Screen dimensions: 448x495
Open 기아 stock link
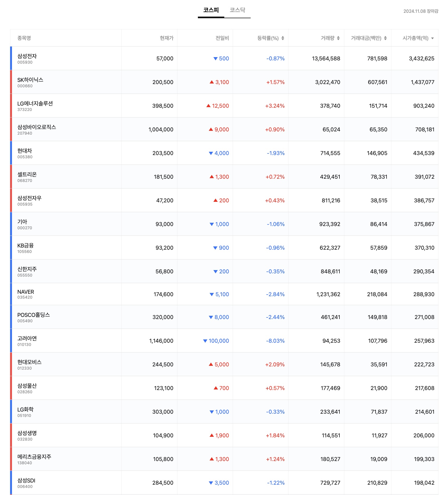coord(22,222)
